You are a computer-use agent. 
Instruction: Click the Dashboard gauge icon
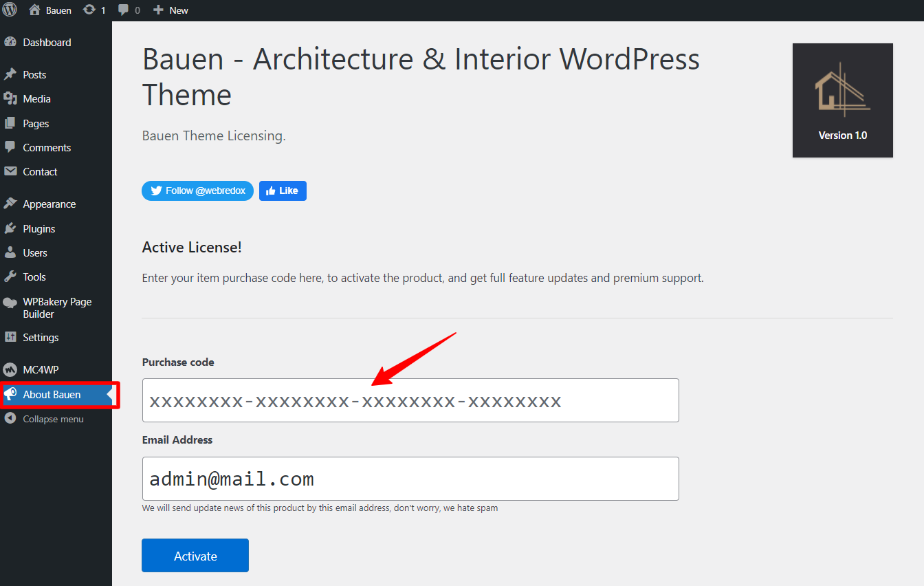(x=10, y=42)
